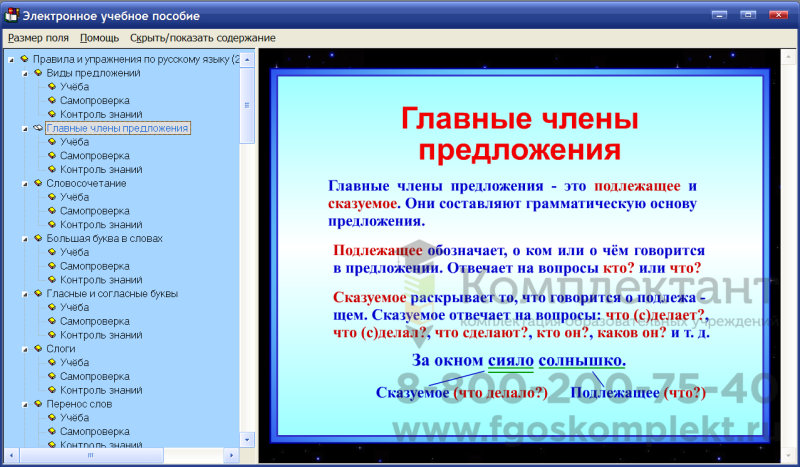Collapse the 'Перенос слов' section
The width and height of the screenshot is (800, 467).
tap(25, 405)
